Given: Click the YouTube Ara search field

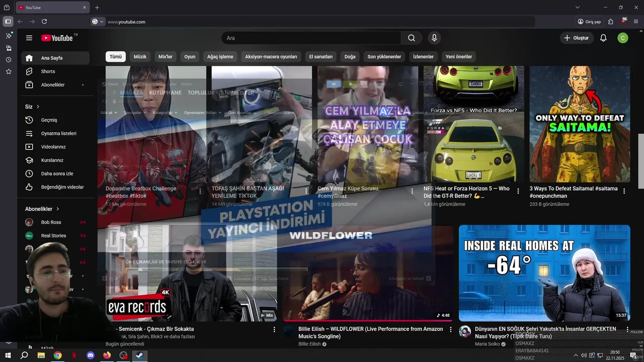Looking at the screenshot, I should (311, 38).
